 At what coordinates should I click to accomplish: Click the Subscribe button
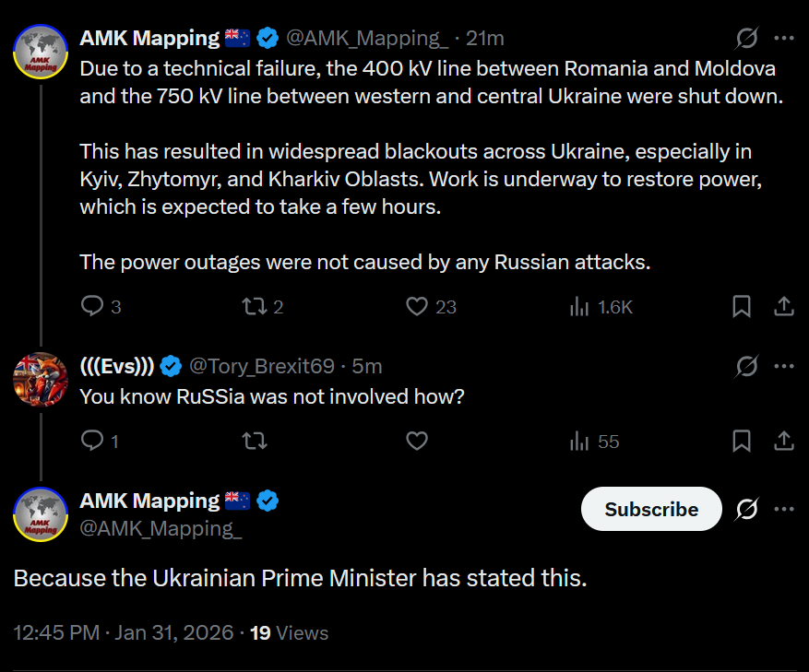click(651, 509)
